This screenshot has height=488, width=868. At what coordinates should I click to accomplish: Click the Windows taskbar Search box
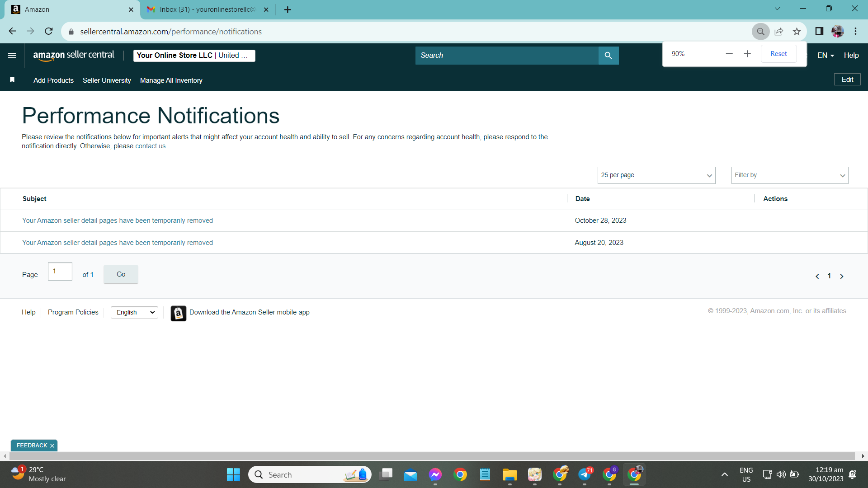click(x=310, y=474)
